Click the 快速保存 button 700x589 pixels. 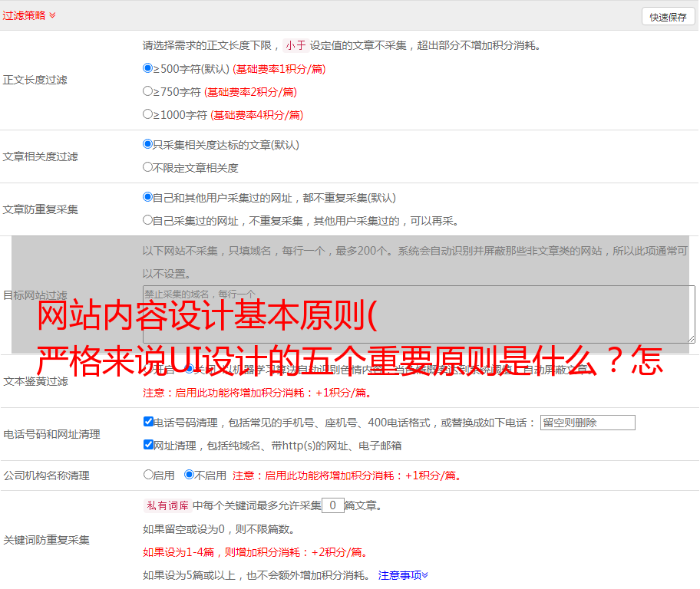coord(668,17)
